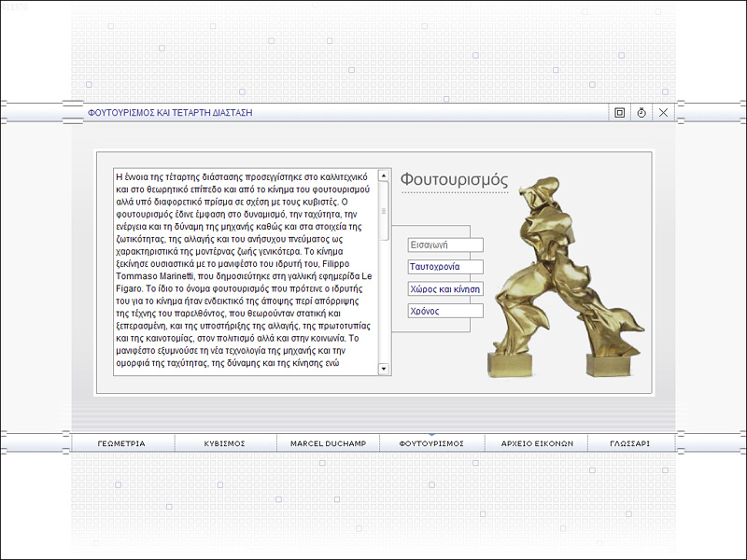The width and height of the screenshot is (747, 560).
Task: Open the ΓΕΩΜΕΤΡΙΑ section
Action: pos(121,443)
